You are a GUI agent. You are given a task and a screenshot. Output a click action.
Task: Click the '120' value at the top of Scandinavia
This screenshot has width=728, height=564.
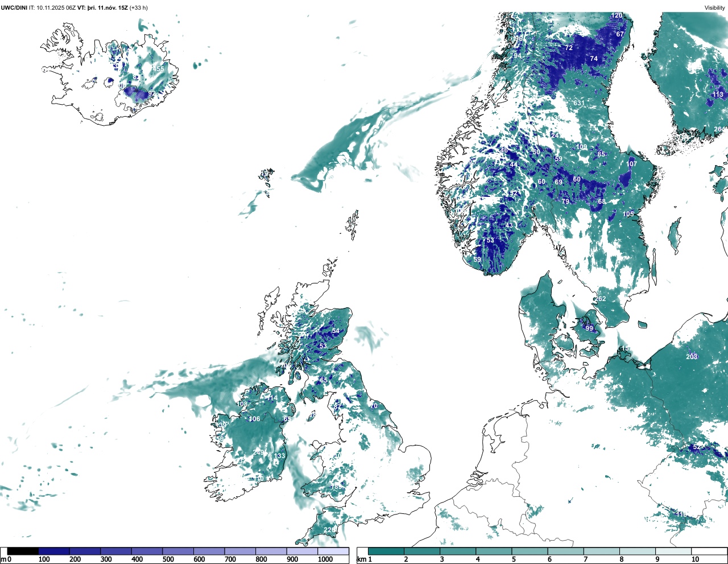617,15
